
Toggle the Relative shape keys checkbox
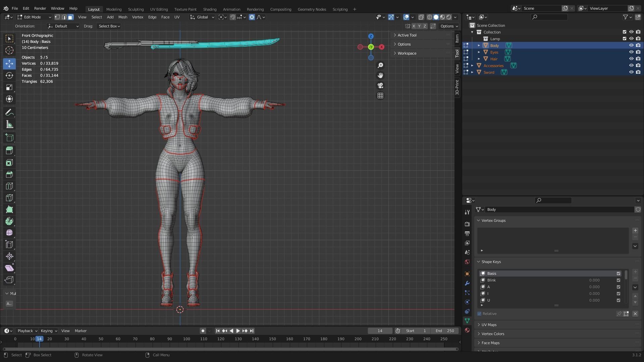pos(479,314)
